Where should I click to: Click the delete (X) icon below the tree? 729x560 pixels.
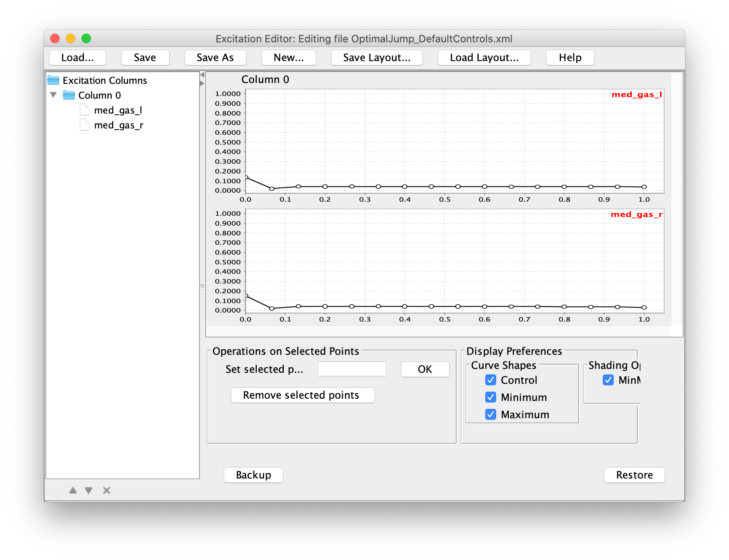click(106, 490)
